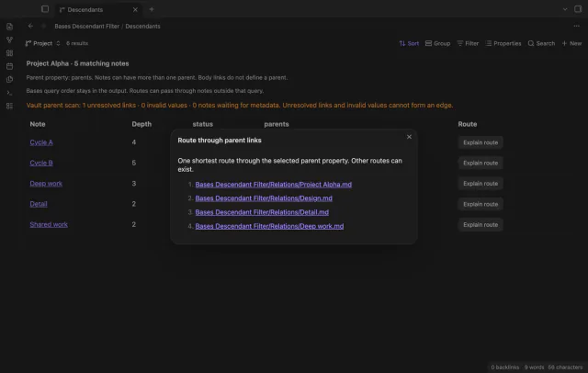The height and width of the screenshot is (373, 588).
Task: Open daily note calendar icon
Action: pyautogui.click(x=10, y=66)
